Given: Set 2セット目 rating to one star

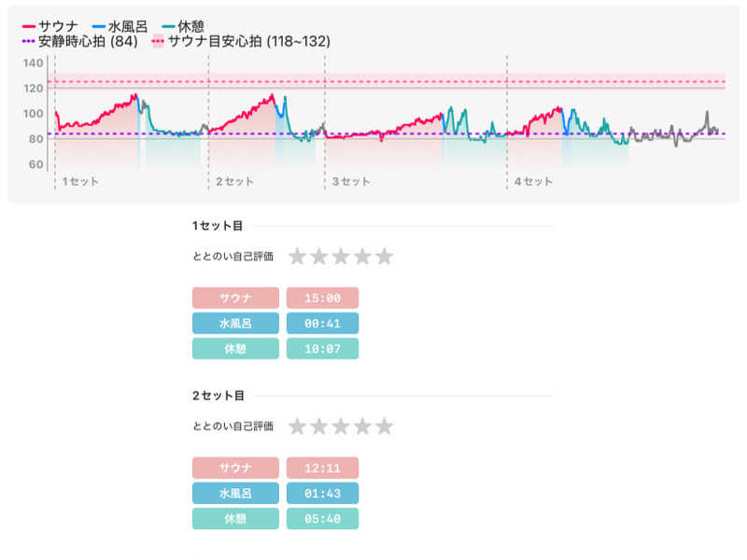Looking at the screenshot, I should click(x=297, y=427).
